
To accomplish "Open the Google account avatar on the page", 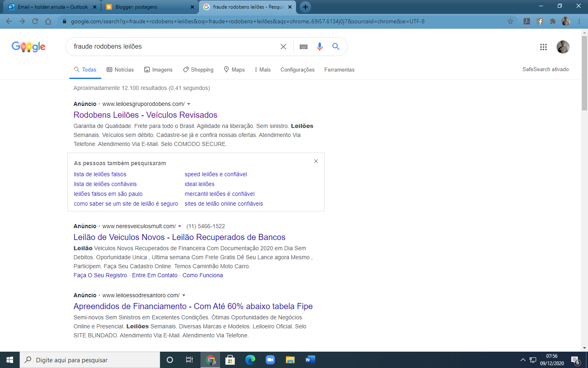I will (x=563, y=47).
